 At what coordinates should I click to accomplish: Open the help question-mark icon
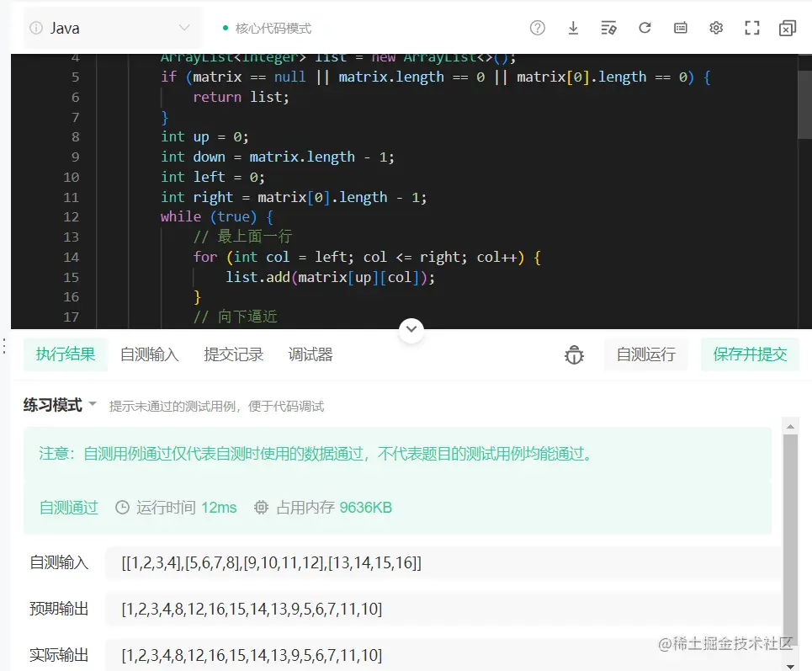click(538, 28)
